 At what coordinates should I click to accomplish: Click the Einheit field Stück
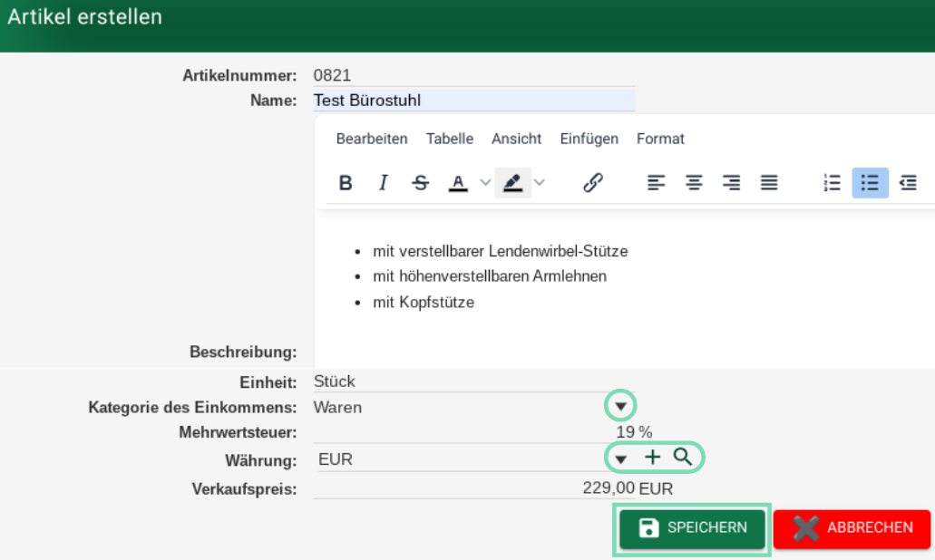click(473, 381)
